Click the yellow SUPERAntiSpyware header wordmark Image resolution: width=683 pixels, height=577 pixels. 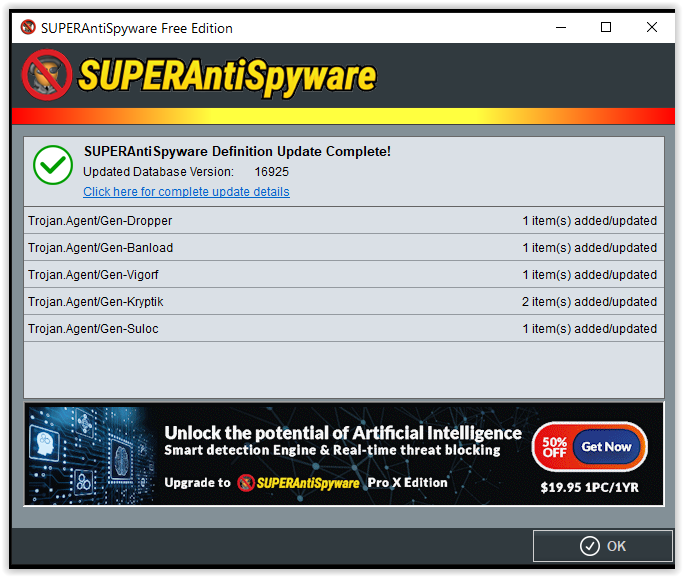227,76
